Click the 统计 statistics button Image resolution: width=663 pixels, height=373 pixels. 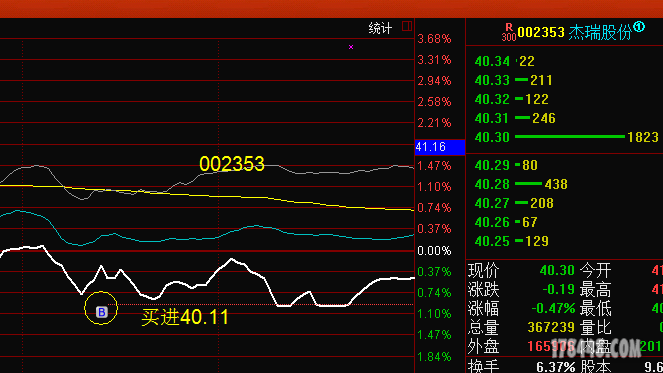click(380, 28)
